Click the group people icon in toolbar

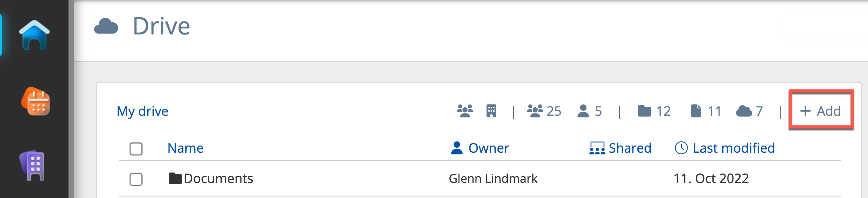[465, 111]
